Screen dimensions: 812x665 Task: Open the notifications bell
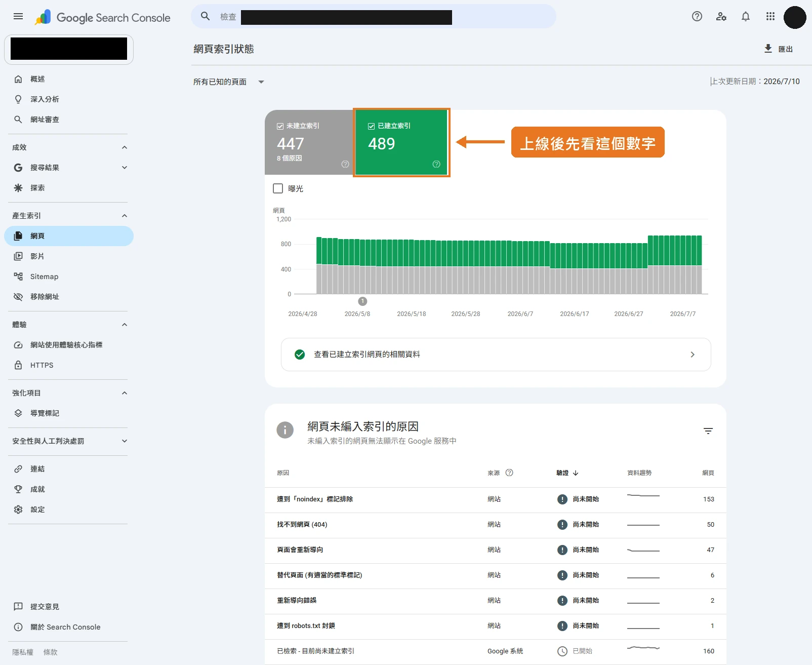(x=746, y=16)
